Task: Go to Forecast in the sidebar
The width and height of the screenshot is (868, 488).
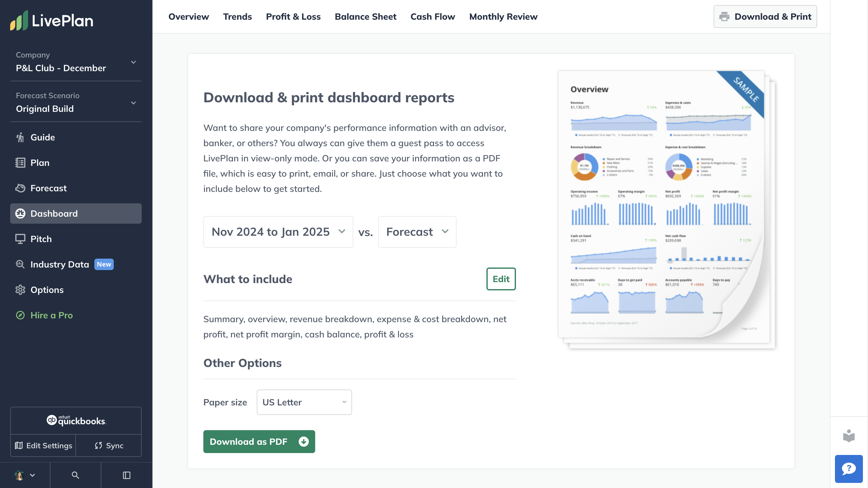Action: [x=49, y=188]
